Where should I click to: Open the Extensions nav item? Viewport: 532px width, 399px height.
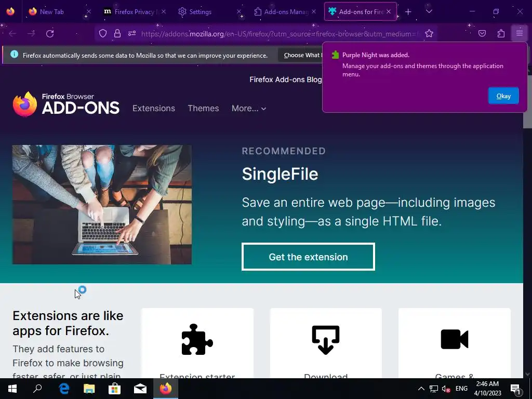coord(154,108)
